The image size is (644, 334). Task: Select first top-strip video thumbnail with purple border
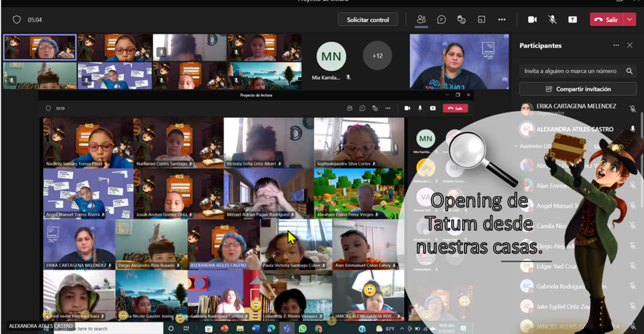pos(40,48)
